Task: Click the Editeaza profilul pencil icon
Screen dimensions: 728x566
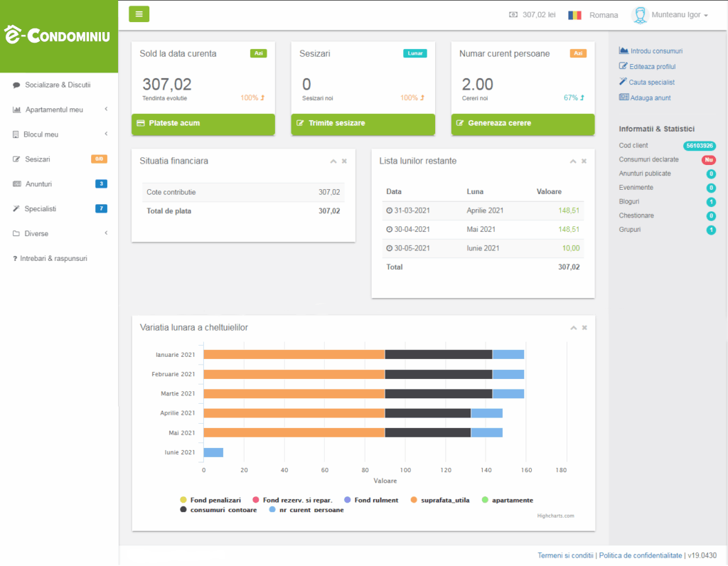Action: click(x=623, y=66)
